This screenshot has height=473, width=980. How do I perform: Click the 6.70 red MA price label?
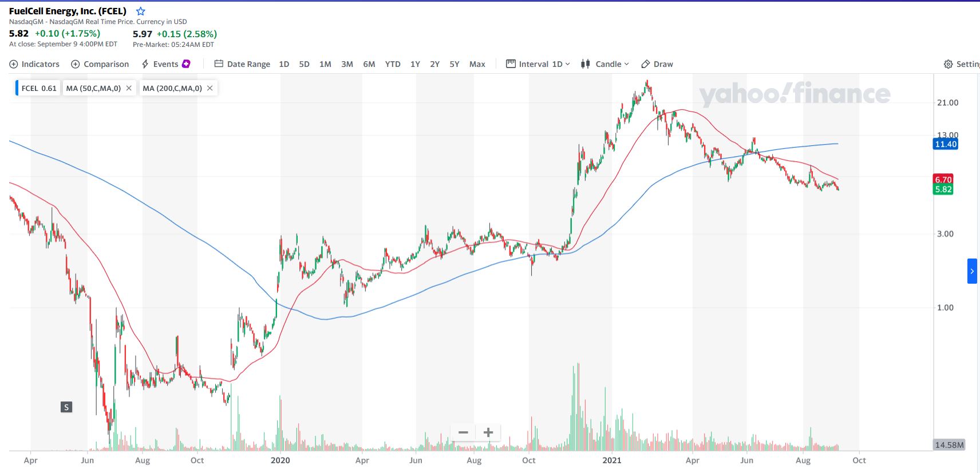943,180
